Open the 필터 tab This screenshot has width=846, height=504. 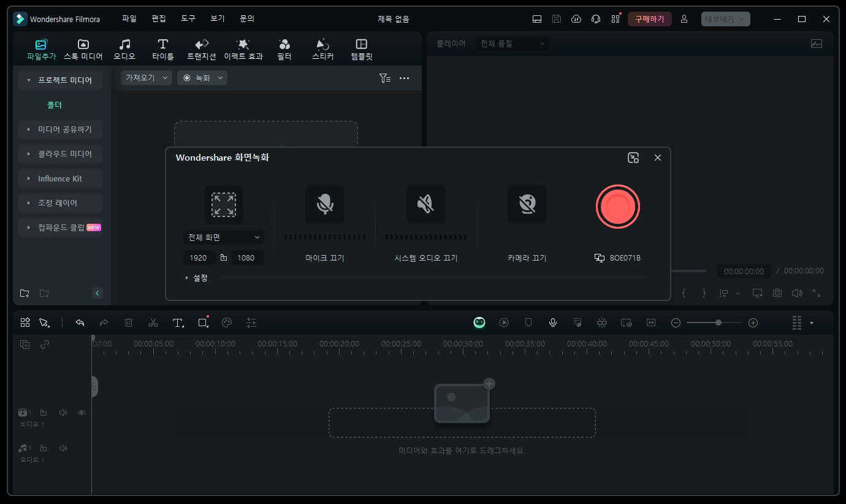coord(284,50)
